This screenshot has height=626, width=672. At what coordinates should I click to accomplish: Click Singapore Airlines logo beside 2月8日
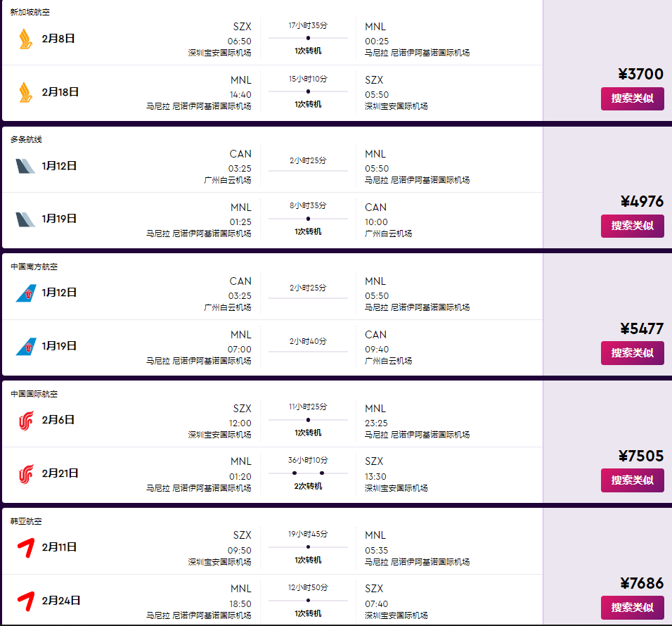pyautogui.click(x=25, y=39)
